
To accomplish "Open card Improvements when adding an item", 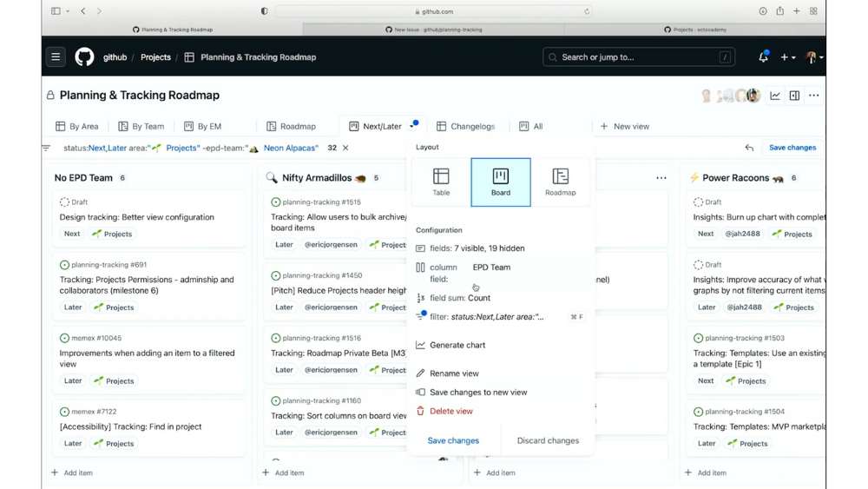I will [147, 359].
